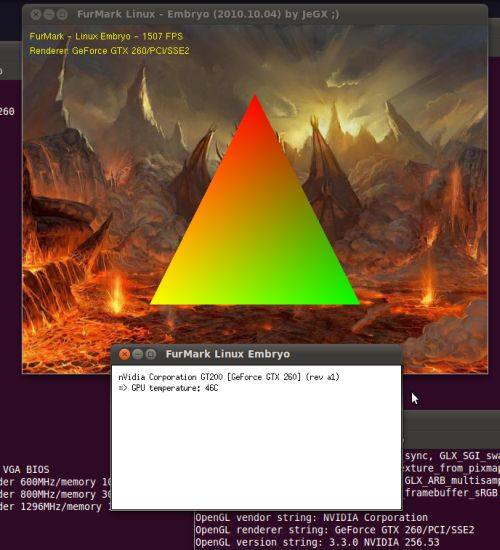Click the 'xture_from_pixmap' text in right terminal
Viewport: 500px width, 550px height.
pos(452,468)
